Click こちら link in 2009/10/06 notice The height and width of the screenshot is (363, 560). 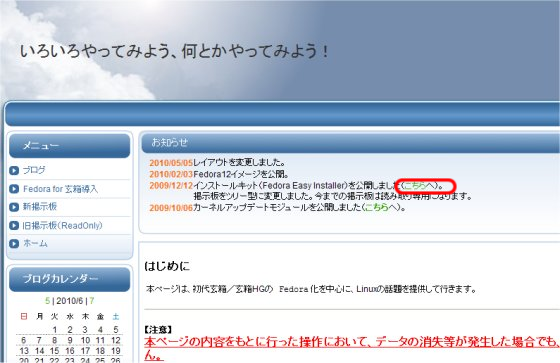[377, 207]
